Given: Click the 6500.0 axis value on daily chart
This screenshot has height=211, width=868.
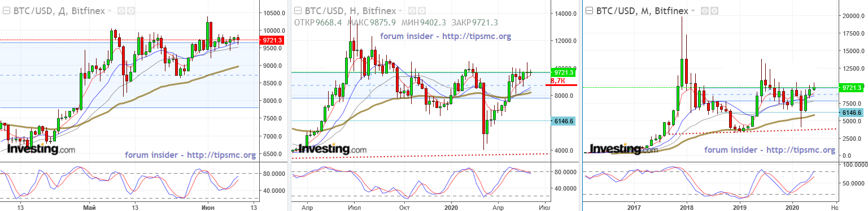Looking at the screenshot, I should pyautogui.click(x=273, y=154).
